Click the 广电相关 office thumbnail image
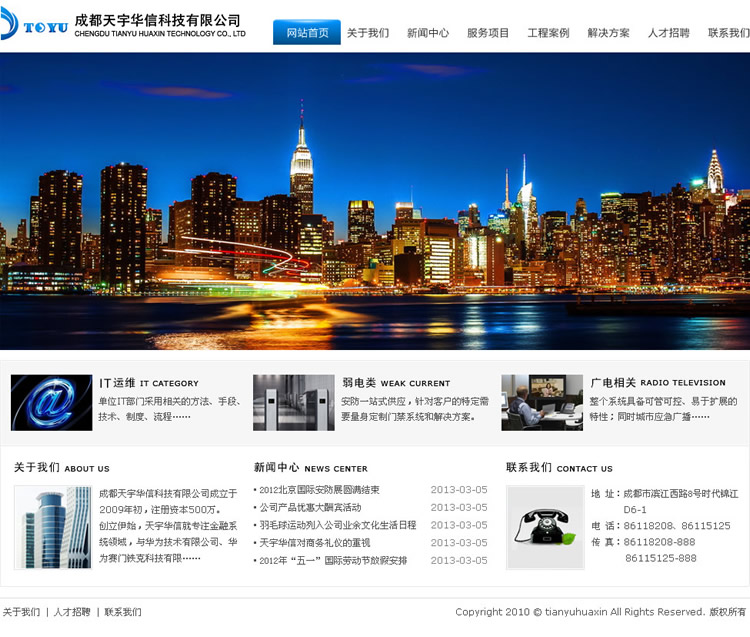This screenshot has width=750, height=637. point(542,403)
